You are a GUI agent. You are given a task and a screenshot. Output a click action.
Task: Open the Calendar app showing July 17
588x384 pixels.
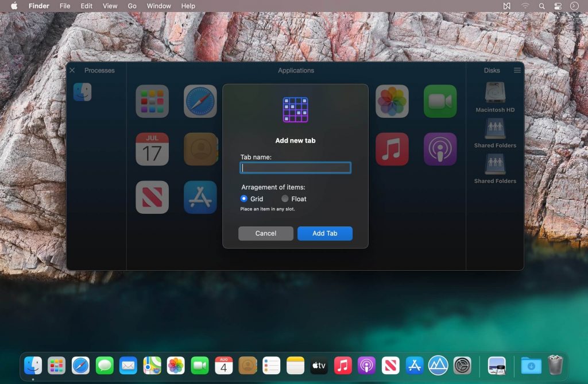[152, 148]
